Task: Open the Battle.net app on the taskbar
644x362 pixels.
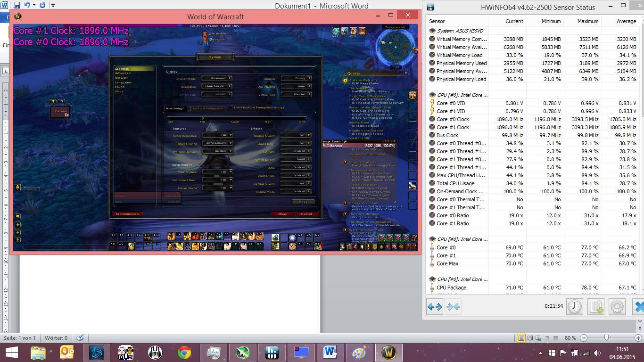Action: click(x=97, y=353)
